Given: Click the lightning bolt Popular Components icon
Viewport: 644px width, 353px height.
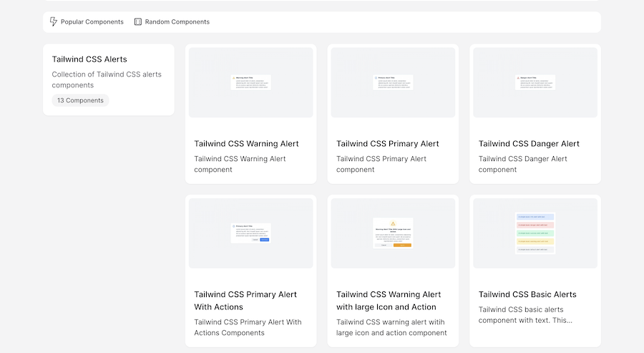Looking at the screenshot, I should [54, 21].
